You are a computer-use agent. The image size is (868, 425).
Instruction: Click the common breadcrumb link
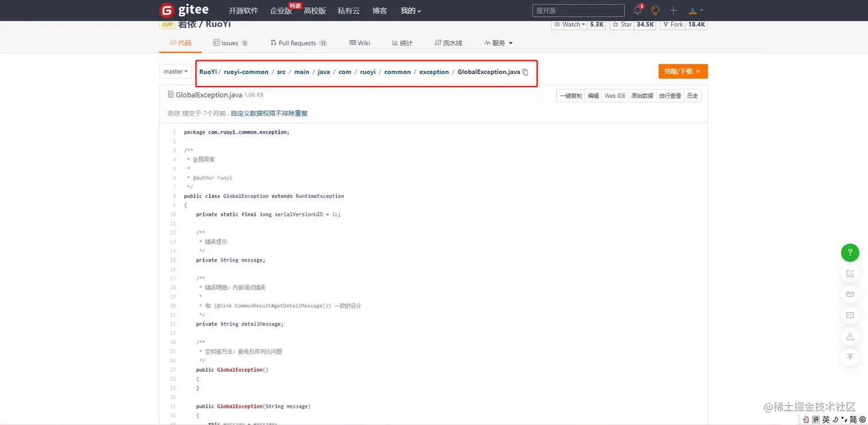(x=397, y=72)
